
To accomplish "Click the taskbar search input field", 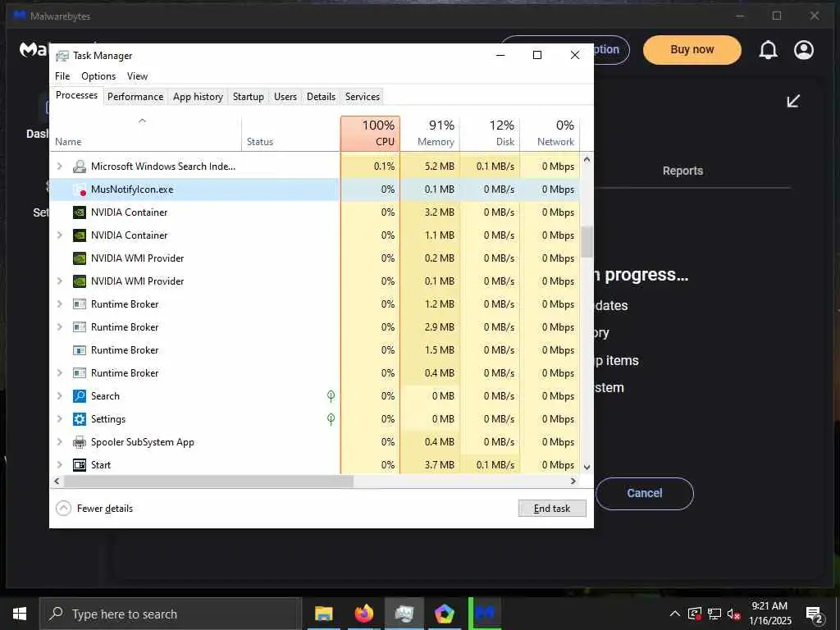I will coord(171,614).
